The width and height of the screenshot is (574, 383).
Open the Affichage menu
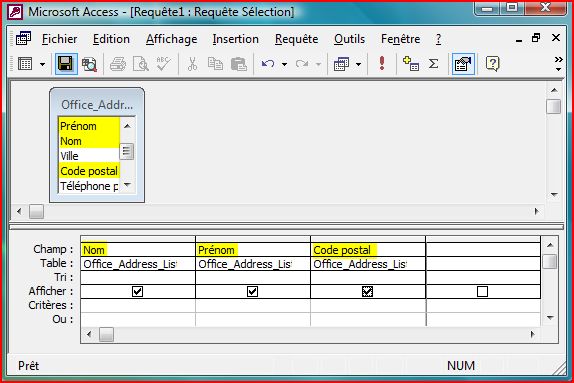[x=171, y=39]
